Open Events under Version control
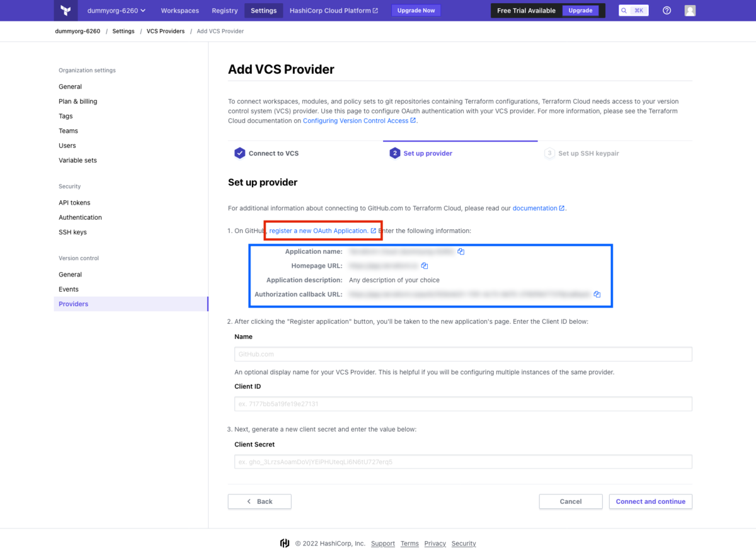This screenshot has height=548, width=756. pos(69,289)
